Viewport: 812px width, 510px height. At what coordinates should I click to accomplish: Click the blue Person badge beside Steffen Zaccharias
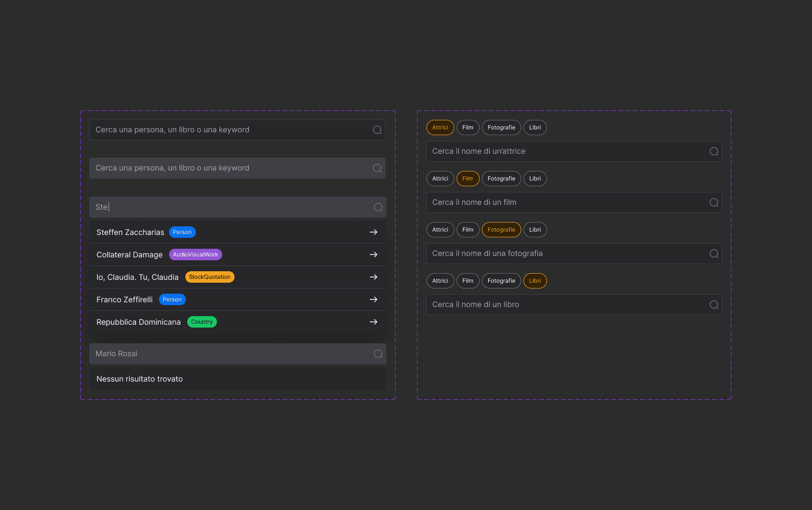pyautogui.click(x=182, y=232)
